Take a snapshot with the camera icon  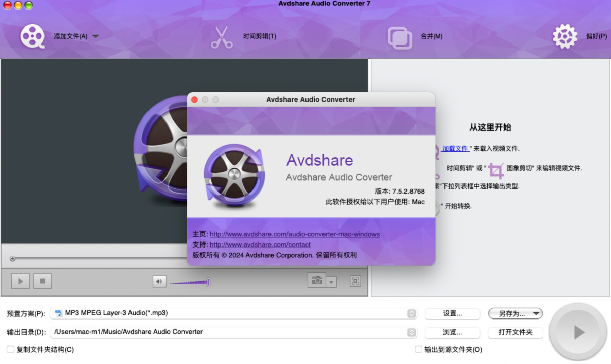coord(317,280)
